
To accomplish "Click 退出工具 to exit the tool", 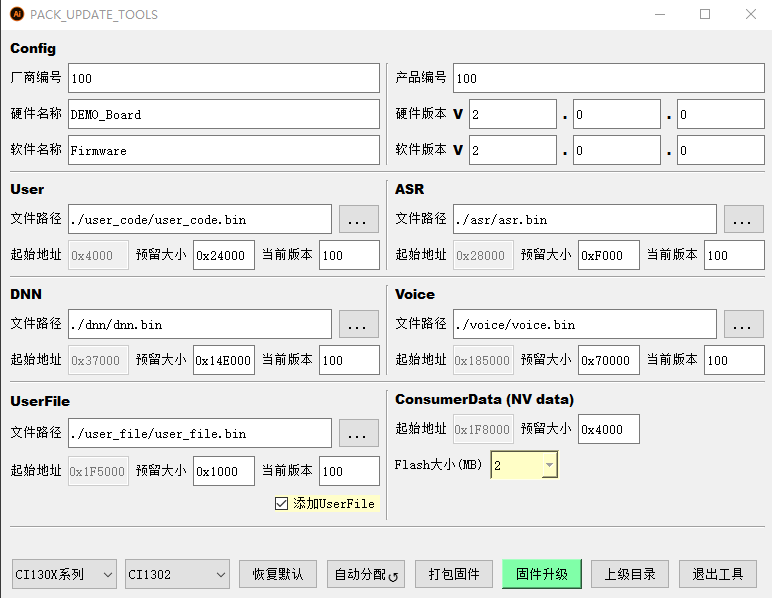I will [x=717, y=574].
